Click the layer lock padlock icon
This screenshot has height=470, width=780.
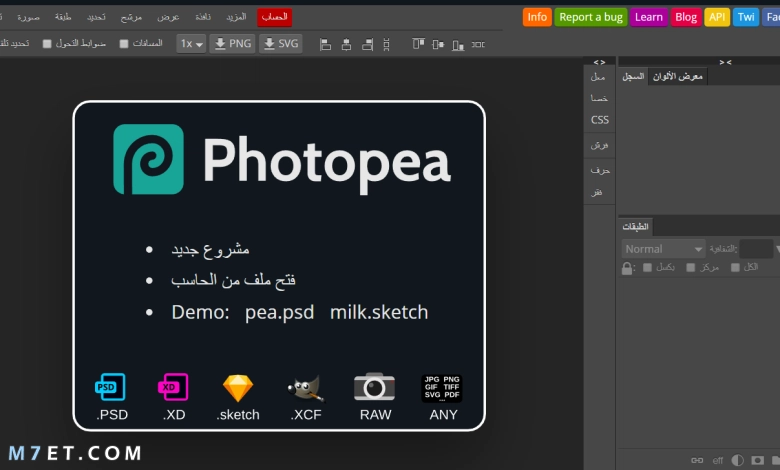627,269
